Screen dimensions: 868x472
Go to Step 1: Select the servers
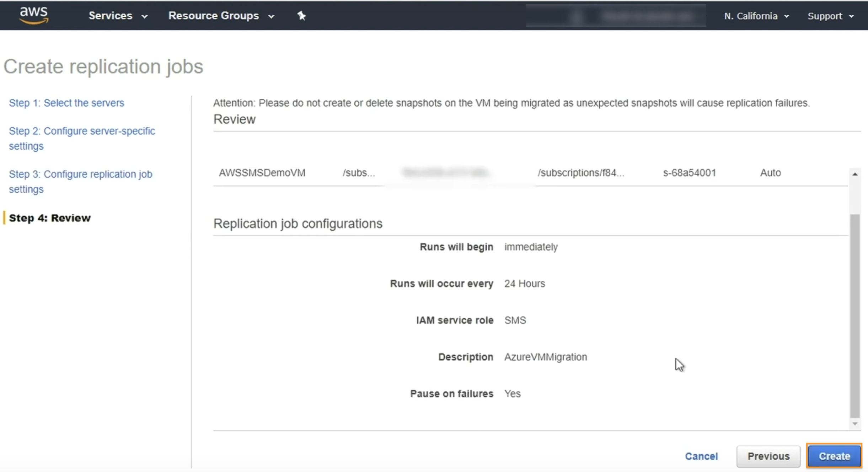point(66,103)
